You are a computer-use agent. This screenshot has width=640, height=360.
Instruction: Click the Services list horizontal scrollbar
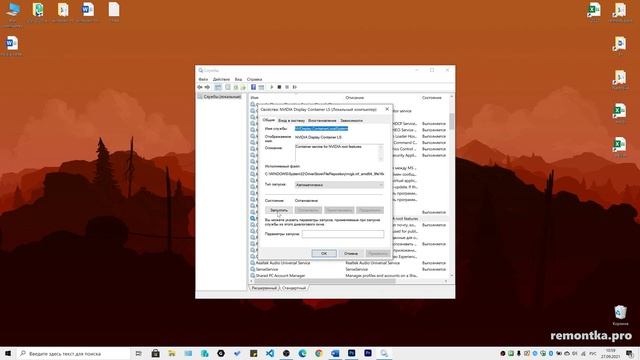click(x=348, y=281)
